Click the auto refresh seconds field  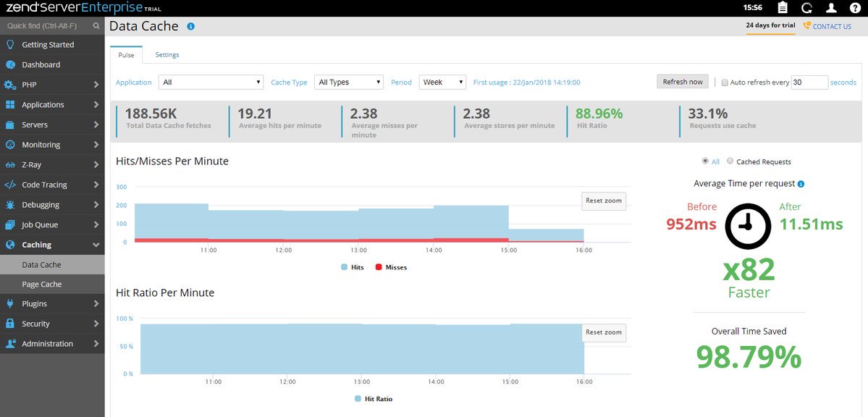[x=810, y=82]
